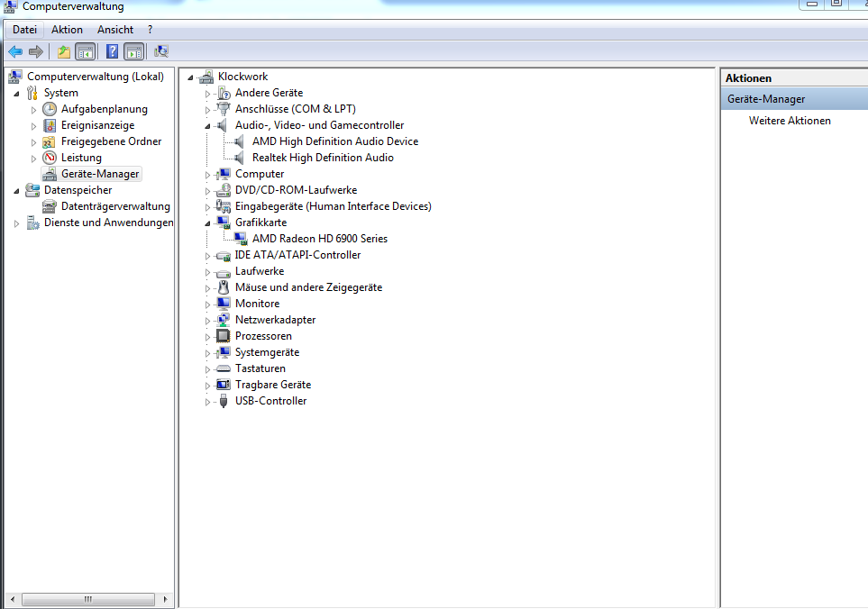Click the Forward arrow toolbar icon
Screen dimensions: 868x609
[36, 52]
